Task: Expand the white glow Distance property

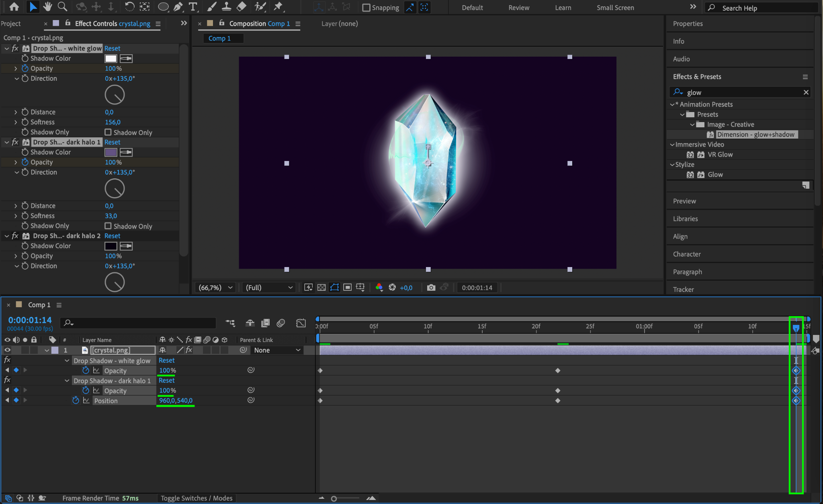Action: [16, 112]
